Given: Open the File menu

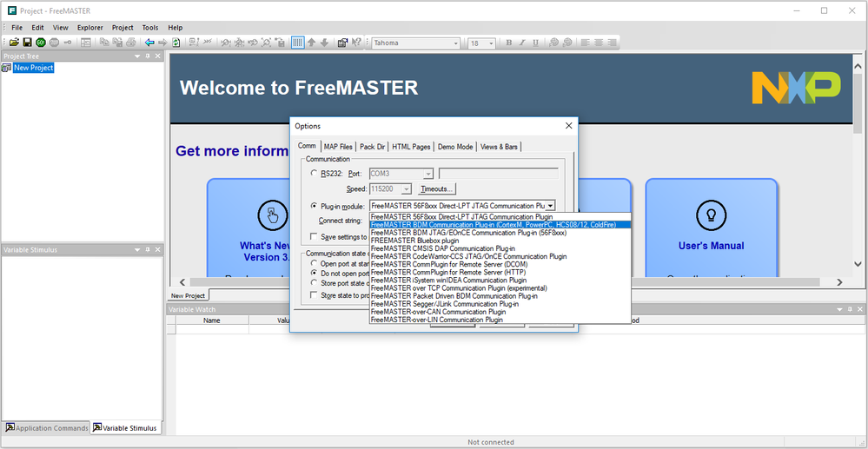Looking at the screenshot, I should pyautogui.click(x=17, y=28).
